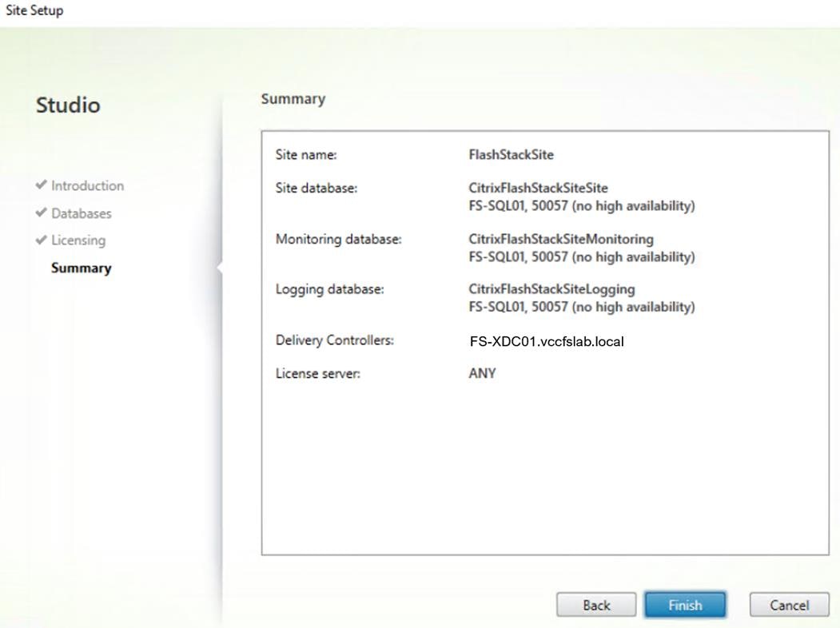Screen dimensions: 840x628
Task: Click the Monitoring database label
Action: coord(339,239)
